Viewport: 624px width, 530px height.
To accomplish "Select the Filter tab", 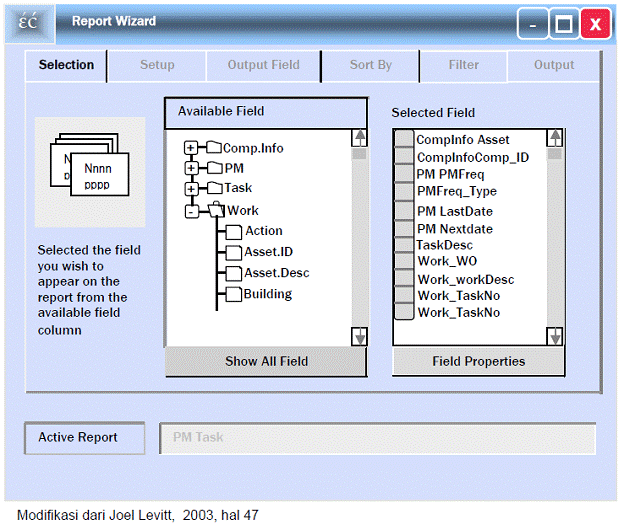I will (464, 65).
